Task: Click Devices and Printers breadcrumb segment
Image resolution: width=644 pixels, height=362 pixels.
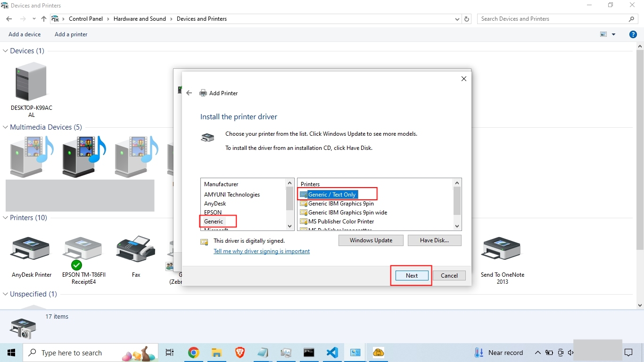Action: 202,19
